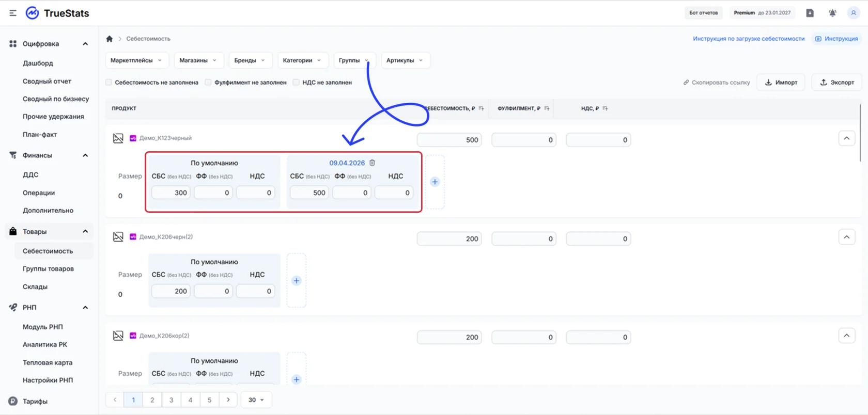Click Финансы section icon
This screenshot has width=868, height=415.
13,155
